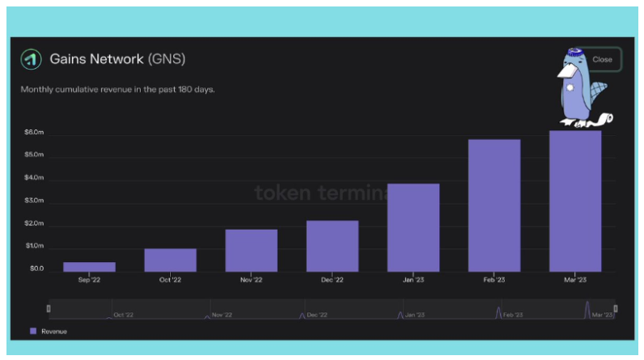Click the monthly cumulative revenue description text

(117, 90)
